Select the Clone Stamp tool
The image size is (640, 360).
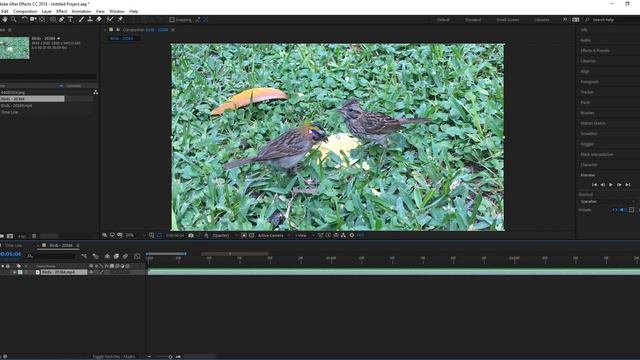click(90, 19)
